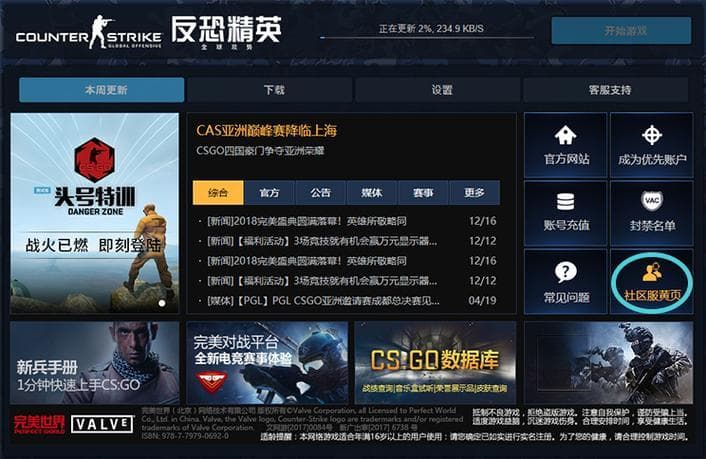Select the 官方 news category tab

pos(269,193)
